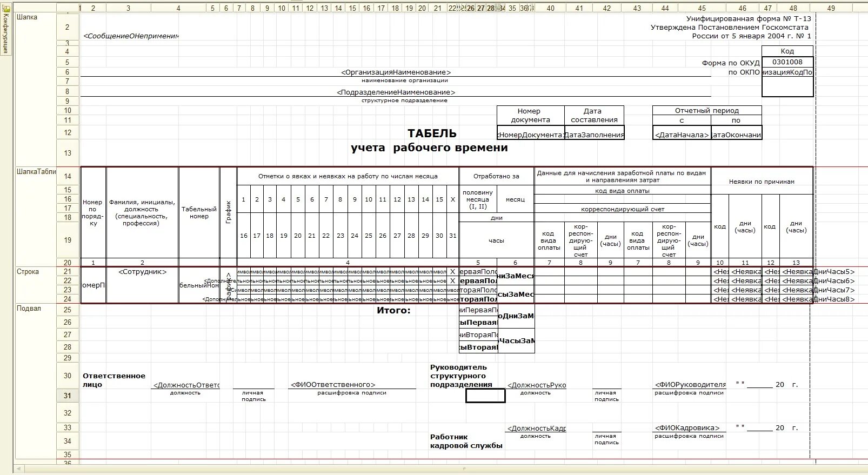
Task: Select the ШапкаТаблицы section name
Action: (36, 172)
